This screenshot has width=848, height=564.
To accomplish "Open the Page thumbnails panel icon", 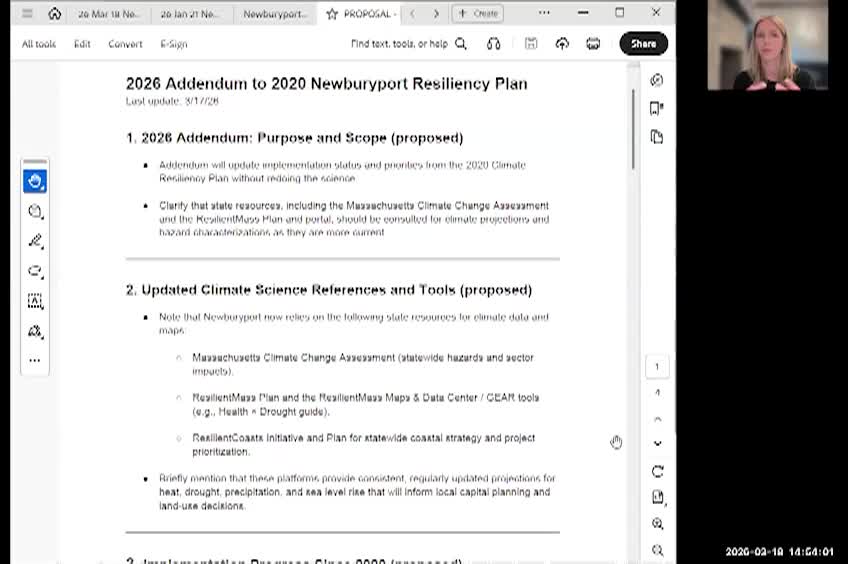I will [657, 137].
